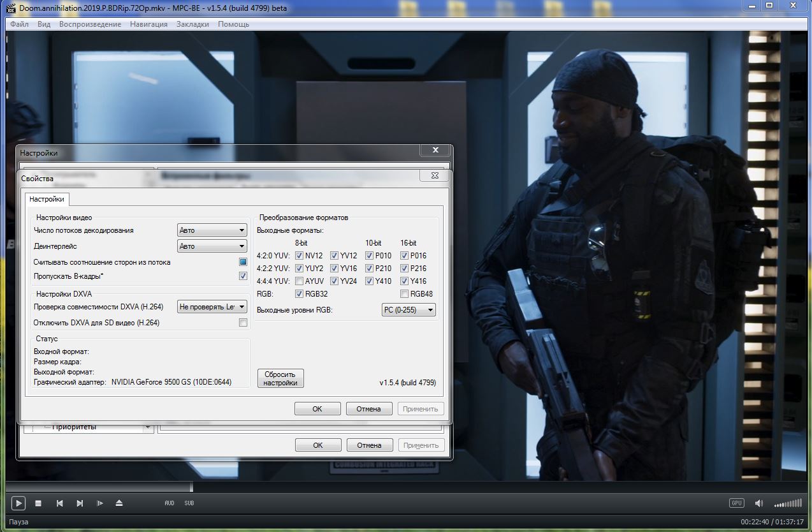Image resolution: width=812 pixels, height=532 pixels.
Task: Enable the RGB48 output format
Action: tap(404, 294)
